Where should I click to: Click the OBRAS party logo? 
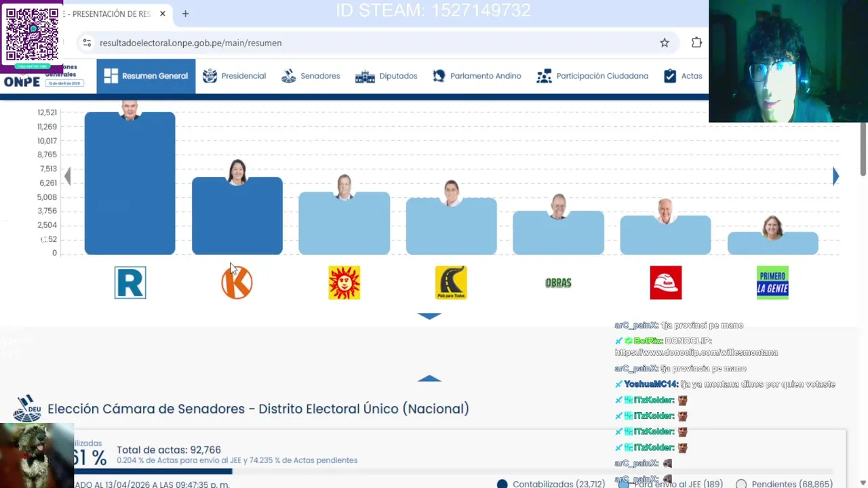point(558,283)
